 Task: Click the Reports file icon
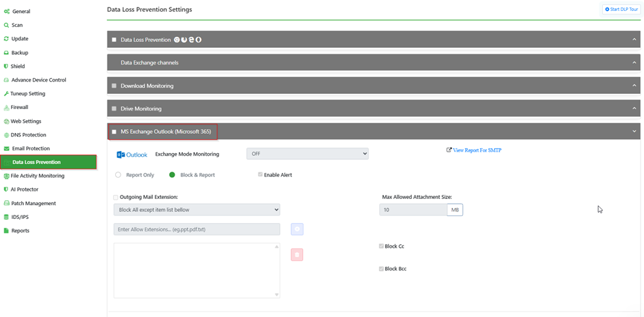[6, 231]
